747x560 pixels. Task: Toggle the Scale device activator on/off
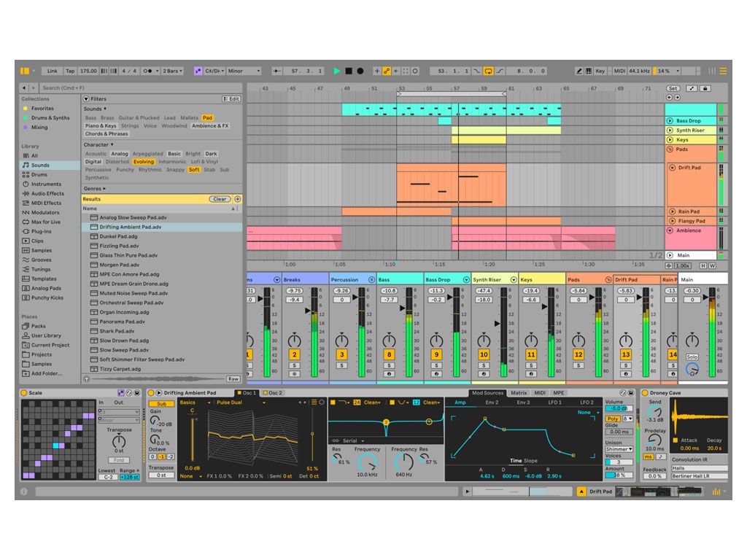point(23,393)
